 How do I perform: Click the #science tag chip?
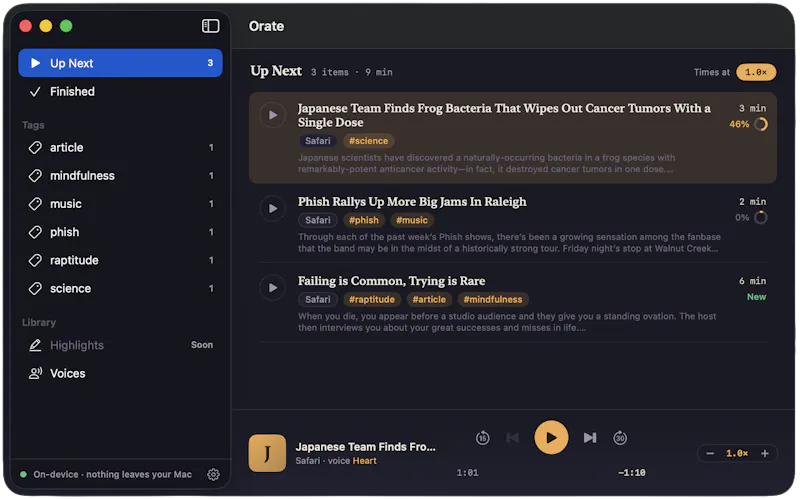point(368,141)
